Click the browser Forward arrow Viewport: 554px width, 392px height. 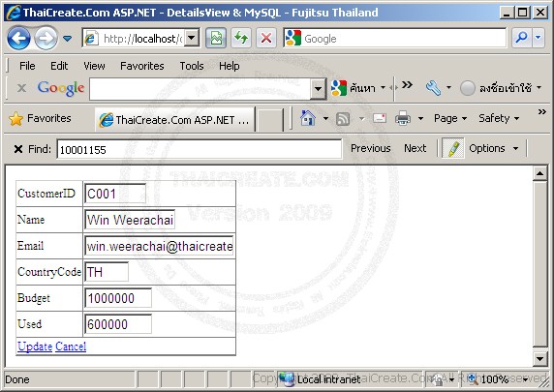pyautogui.click(x=46, y=38)
